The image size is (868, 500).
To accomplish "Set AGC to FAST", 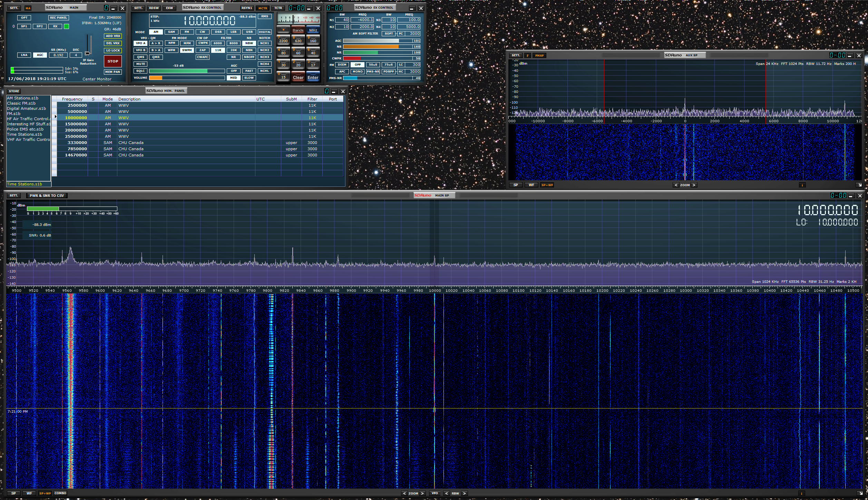I will coord(249,71).
